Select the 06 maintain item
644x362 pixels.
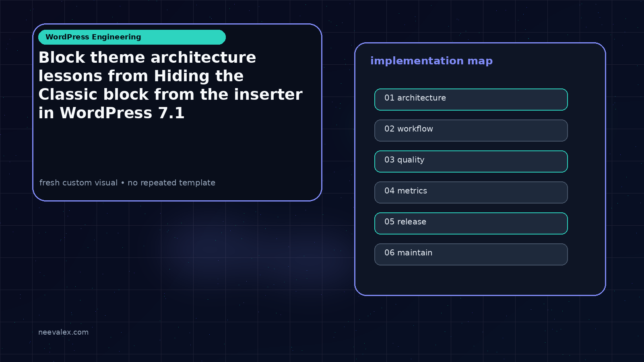(471, 254)
